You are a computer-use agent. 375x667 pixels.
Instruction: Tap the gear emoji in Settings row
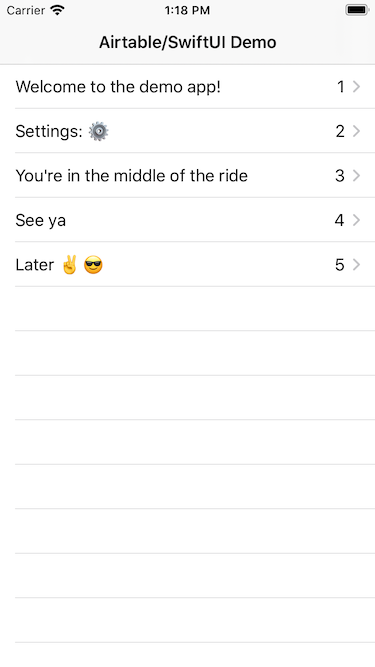[x=98, y=131]
